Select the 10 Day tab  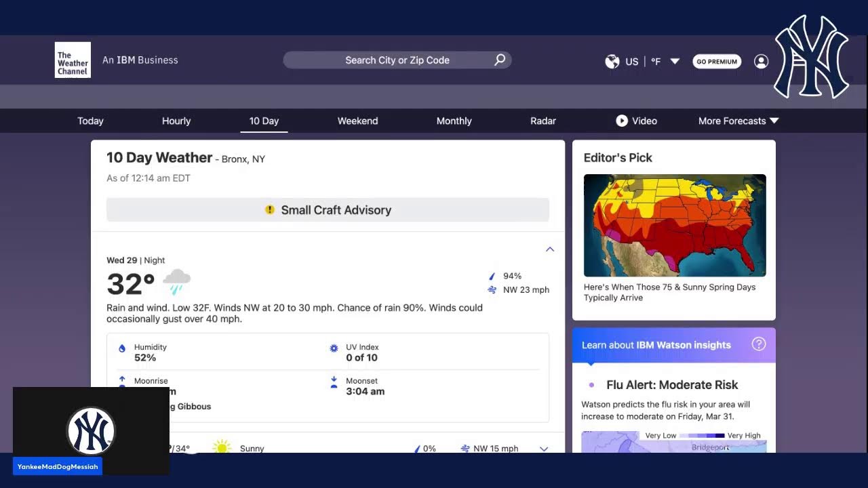point(264,121)
